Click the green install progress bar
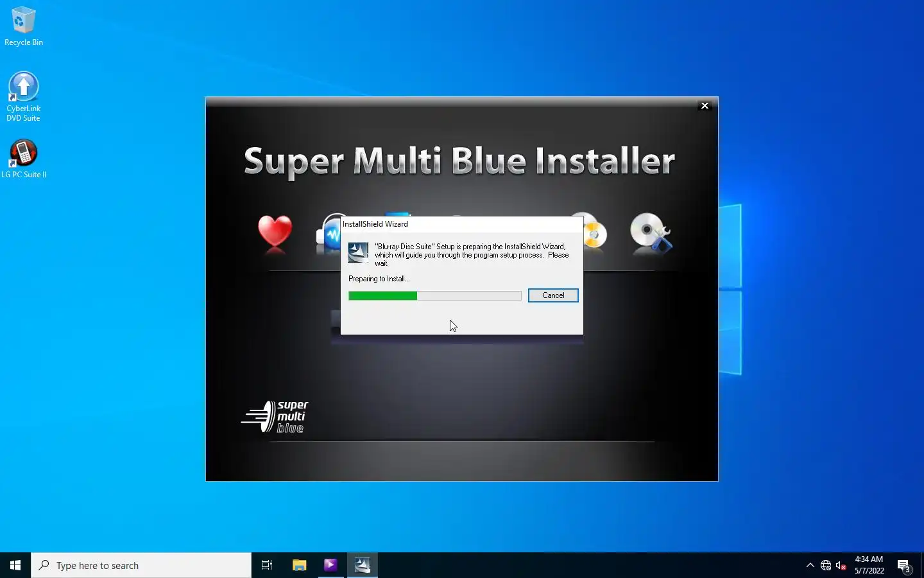The height and width of the screenshot is (578, 924). (x=435, y=295)
